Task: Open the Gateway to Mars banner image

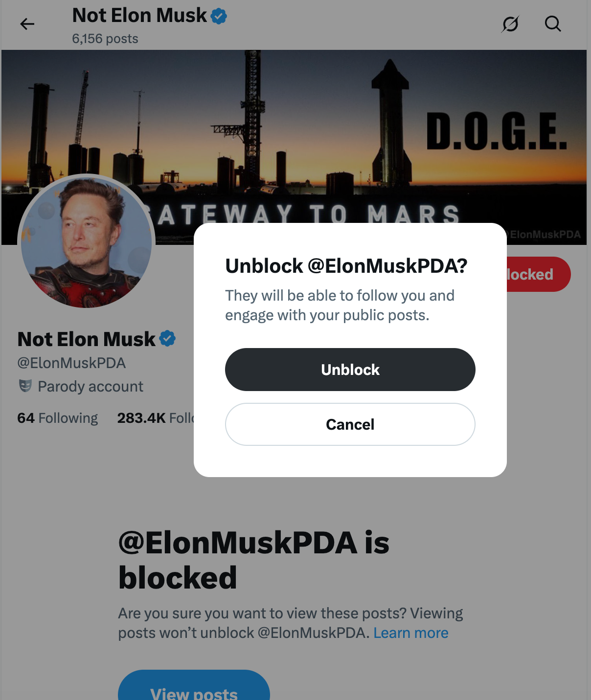Action: pos(294,122)
